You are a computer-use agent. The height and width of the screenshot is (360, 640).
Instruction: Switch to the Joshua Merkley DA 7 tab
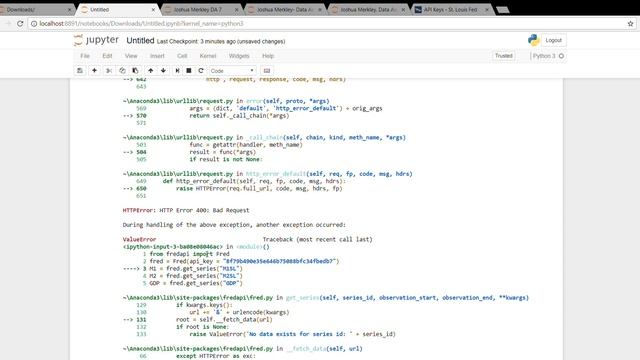pos(200,9)
